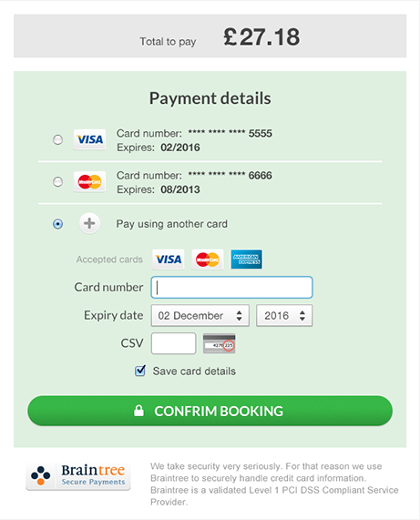Open the expiry year dropdown showing 2016
Image resolution: width=420 pixels, height=520 pixels.
pos(284,315)
